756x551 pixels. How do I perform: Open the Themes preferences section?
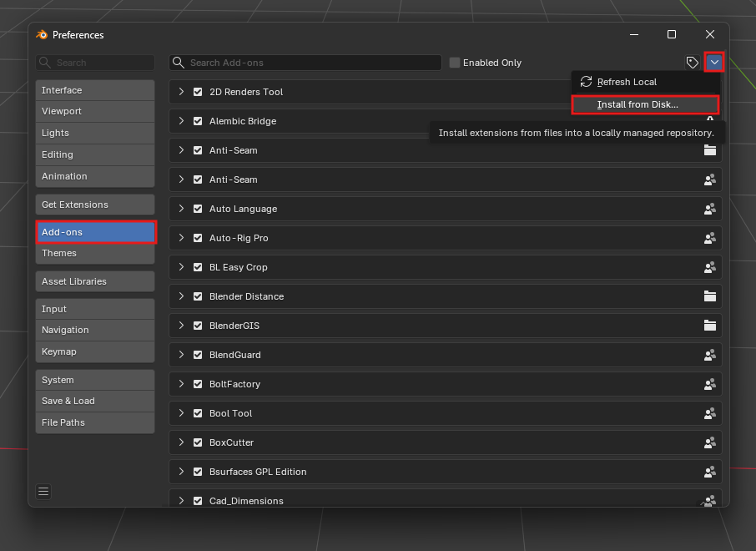pyautogui.click(x=95, y=253)
